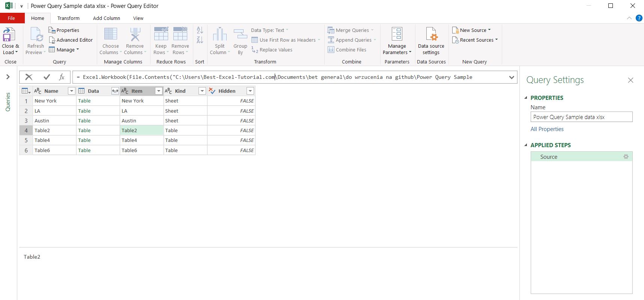This screenshot has width=644, height=300.
Task: Click Use First Row as Headers
Action: 286,40
